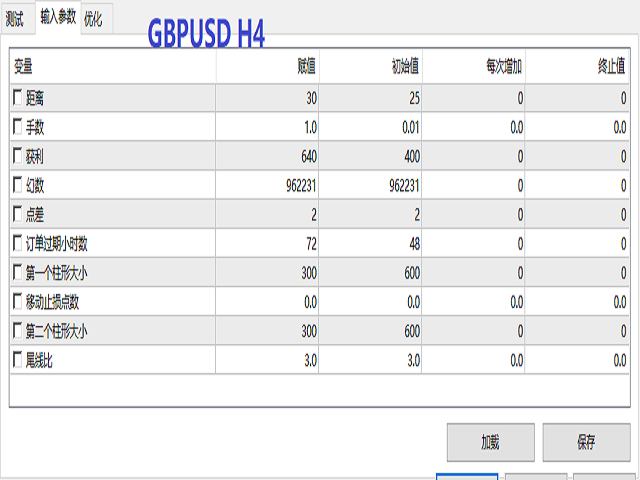Select the 输入参数 tab

[58, 18]
